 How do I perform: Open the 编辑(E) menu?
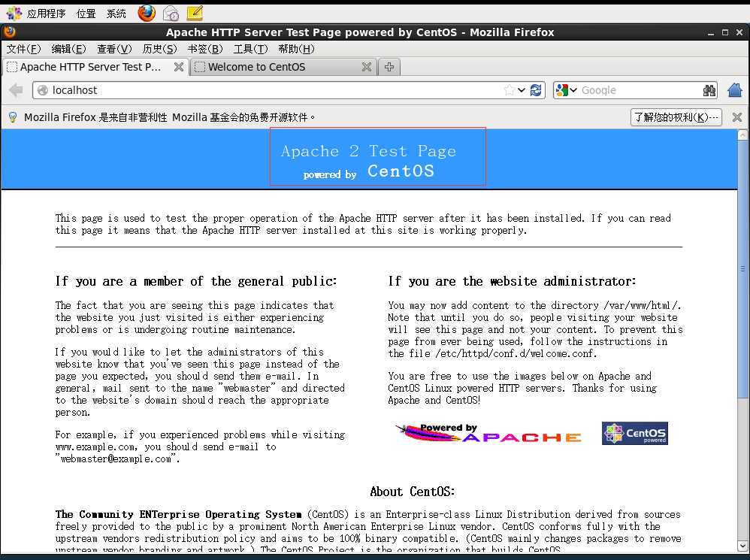(x=69, y=49)
